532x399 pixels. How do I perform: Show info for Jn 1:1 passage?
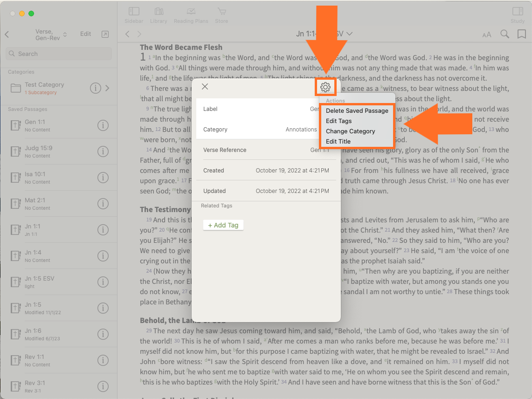103,230
